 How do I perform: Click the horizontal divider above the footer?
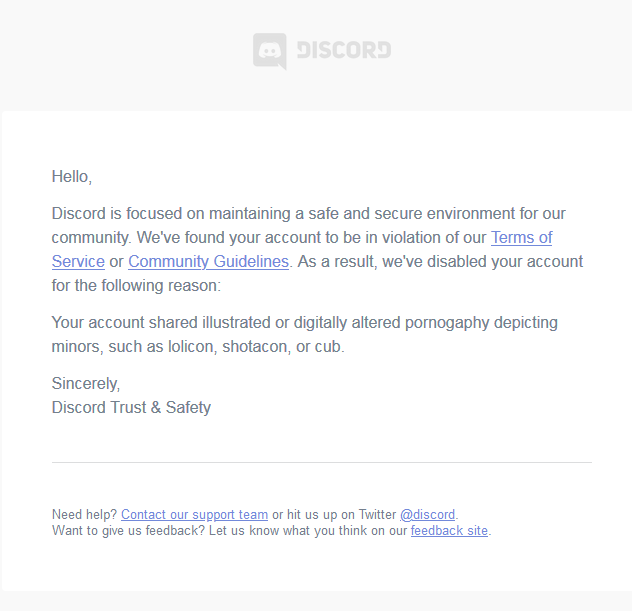(321, 463)
